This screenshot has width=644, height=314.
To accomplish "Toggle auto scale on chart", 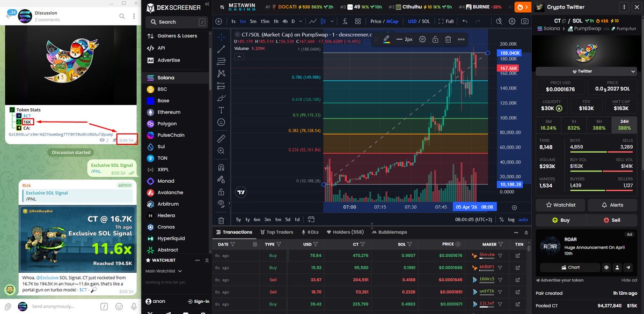I will (523, 219).
